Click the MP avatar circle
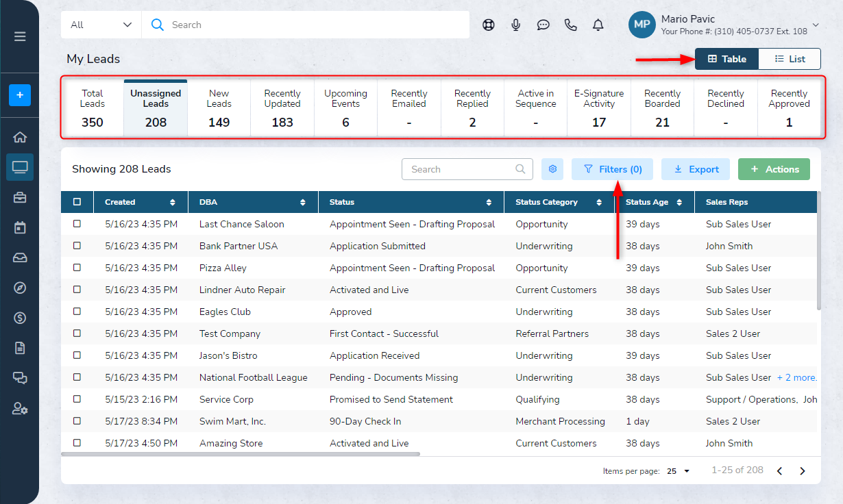843x504 pixels. (x=642, y=25)
